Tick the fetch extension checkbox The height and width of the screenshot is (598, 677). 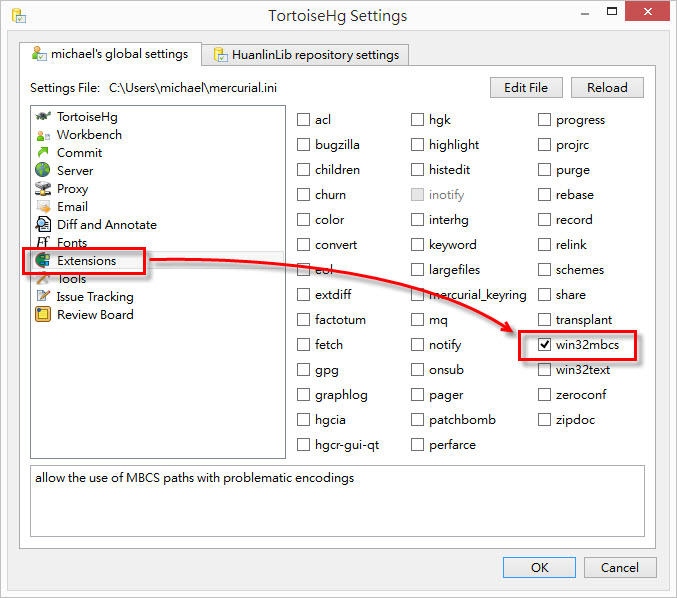[x=304, y=345]
